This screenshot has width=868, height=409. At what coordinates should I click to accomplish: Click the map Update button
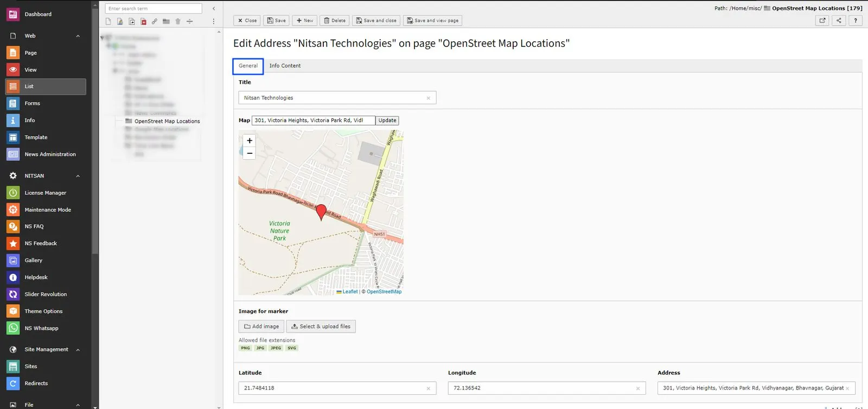point(387,121)
